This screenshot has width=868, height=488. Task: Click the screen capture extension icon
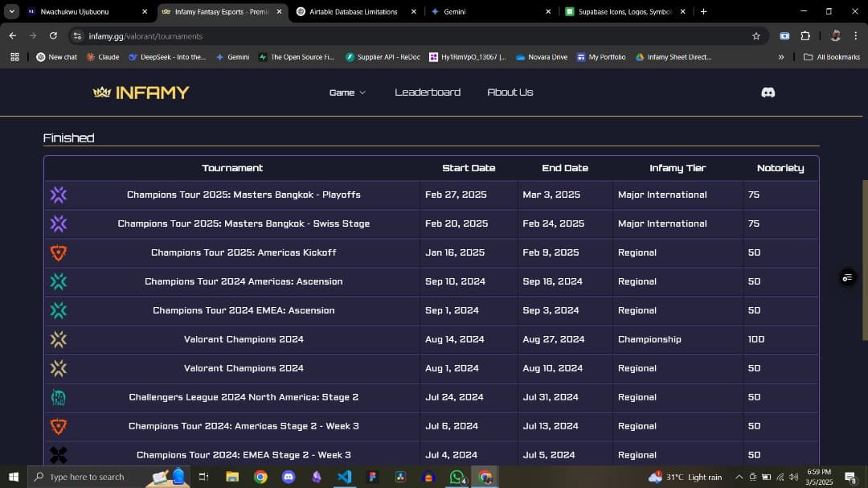tap(784, 36)
